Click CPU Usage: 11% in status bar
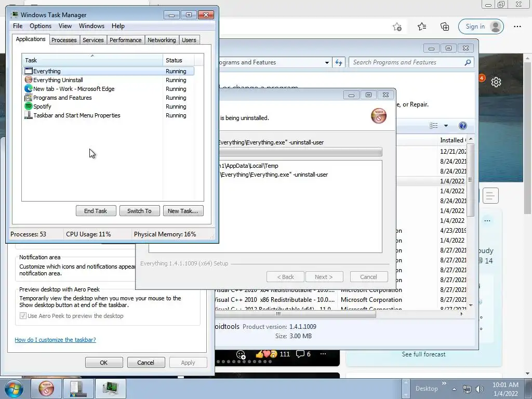 tap(88, 234)
